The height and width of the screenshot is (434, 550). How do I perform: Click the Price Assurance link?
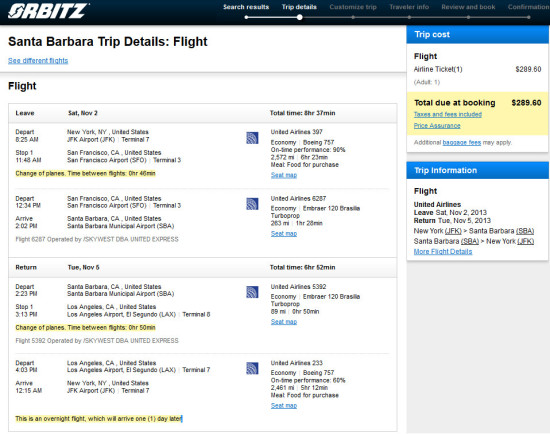point(437,126)
